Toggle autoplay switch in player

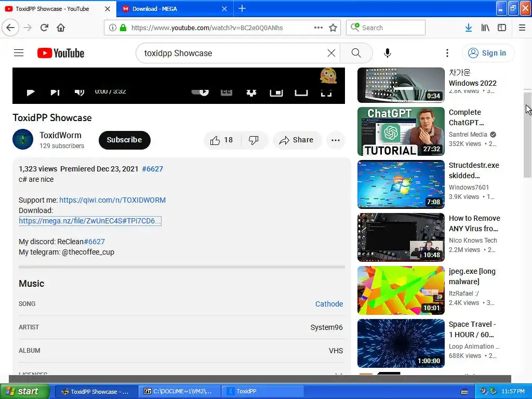pyautogui.click(x=200, y=91)
